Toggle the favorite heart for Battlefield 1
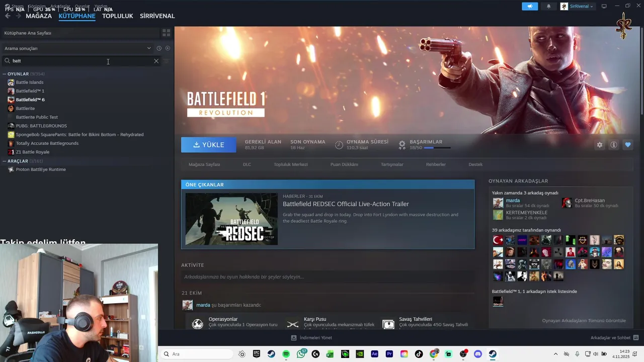Image resolution: width=644 pixels, height=362 pixels. point(628,145)
